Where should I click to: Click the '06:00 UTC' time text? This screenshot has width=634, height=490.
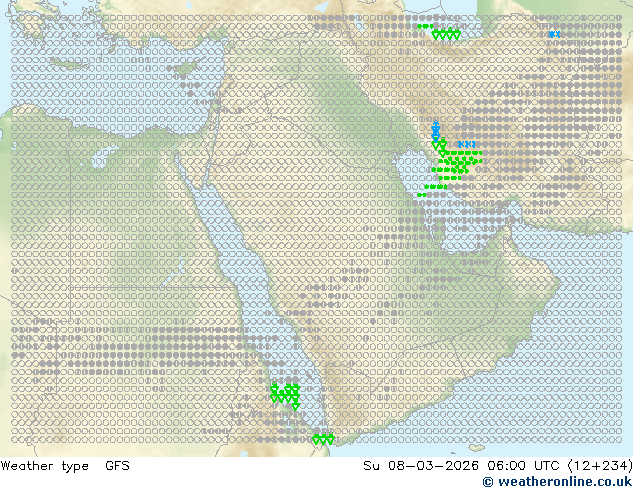(x=523, y=466)
